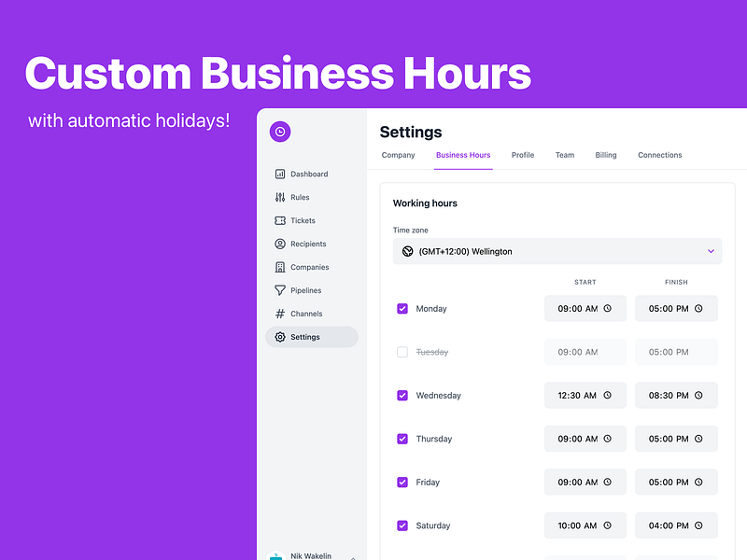Screen dimensions: 747x560
Task: Click the globe icon in time zone field
Action: click(x=408, y=251)
